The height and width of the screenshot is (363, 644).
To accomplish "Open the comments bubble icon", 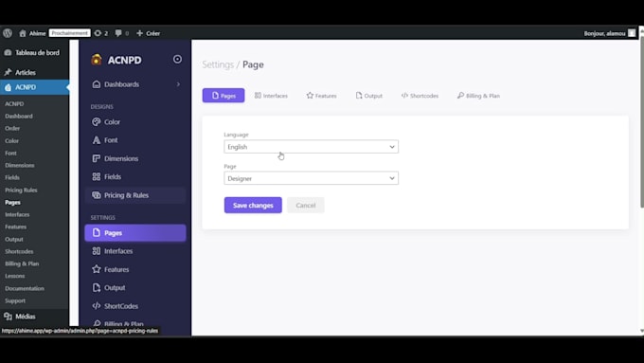I will coord(118,33).
